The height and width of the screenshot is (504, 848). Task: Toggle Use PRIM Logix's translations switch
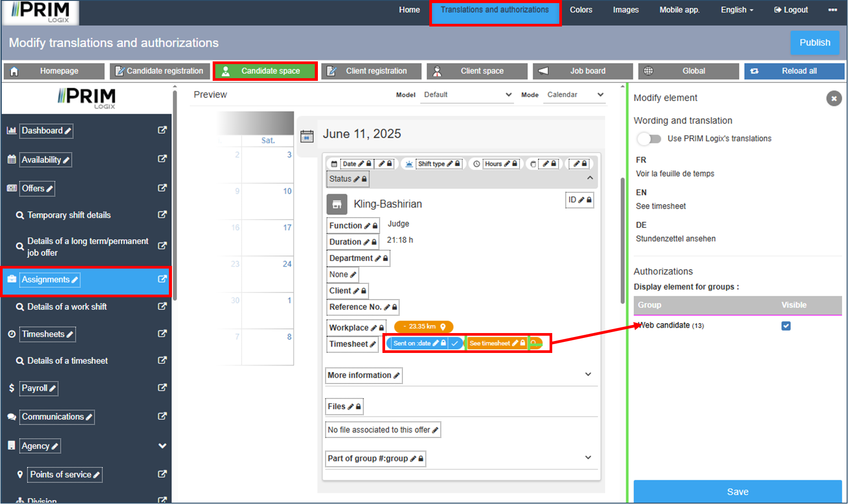coord(649,139)
